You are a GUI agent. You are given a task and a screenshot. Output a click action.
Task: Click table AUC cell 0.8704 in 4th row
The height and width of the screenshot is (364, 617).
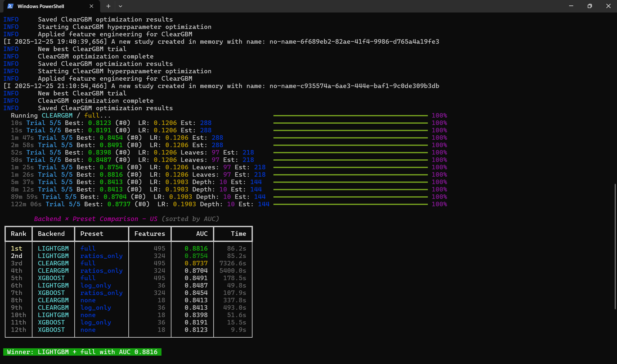tap(196, 271)
